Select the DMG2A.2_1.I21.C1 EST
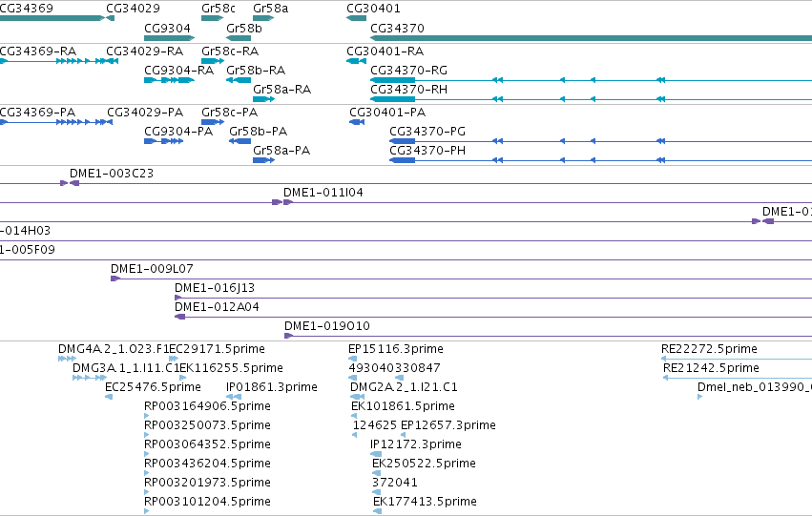The image size is (812, 516). tap(357, 397)
